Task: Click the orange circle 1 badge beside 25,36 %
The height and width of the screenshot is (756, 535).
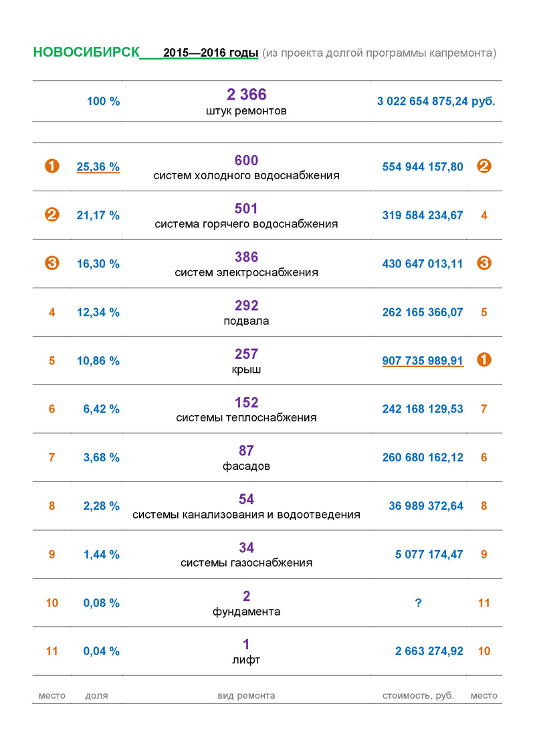Action: point(52,166)
